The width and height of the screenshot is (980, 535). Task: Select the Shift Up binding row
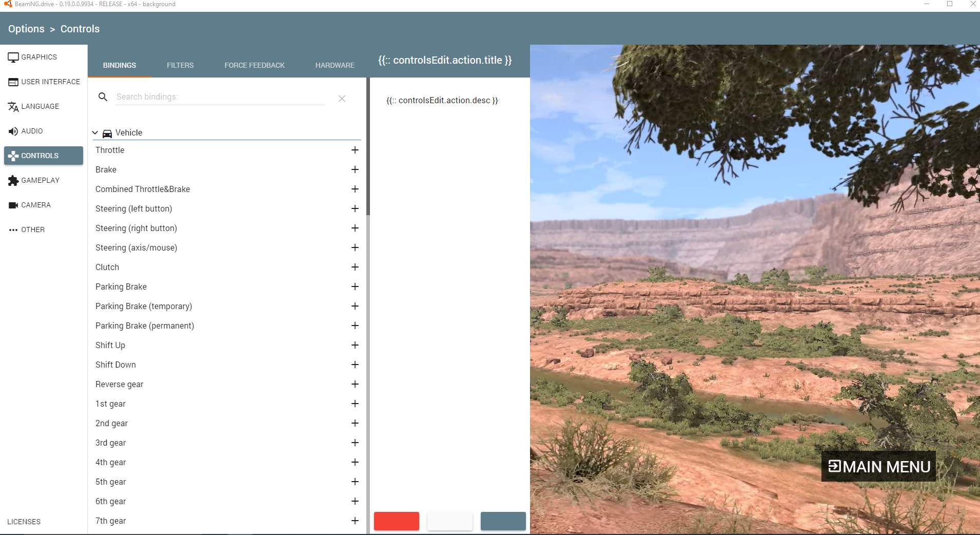[x=227, y=345]
